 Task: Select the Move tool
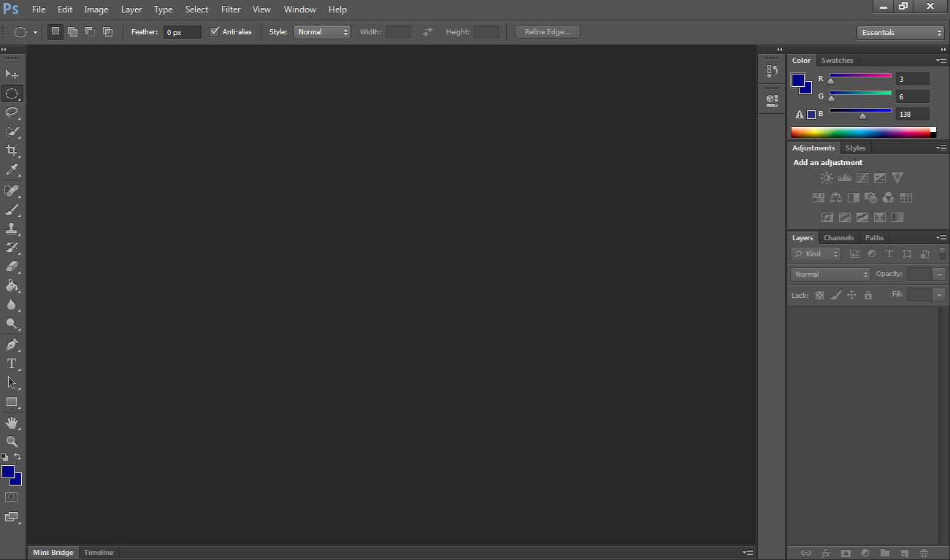pos(12,74)
